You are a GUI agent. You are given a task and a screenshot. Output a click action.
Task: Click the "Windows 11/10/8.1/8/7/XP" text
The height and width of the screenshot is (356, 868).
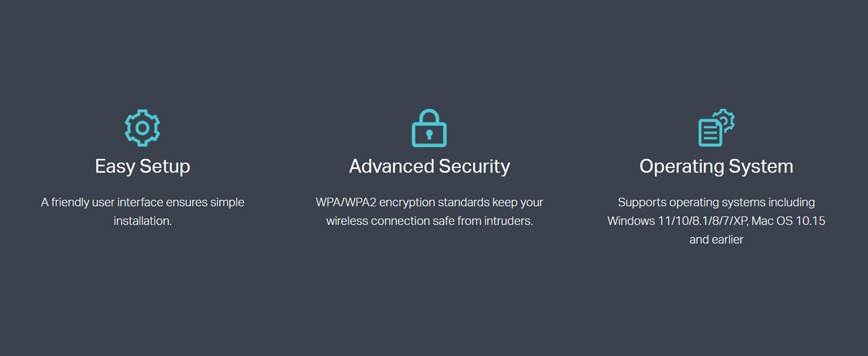pos(677,221)
